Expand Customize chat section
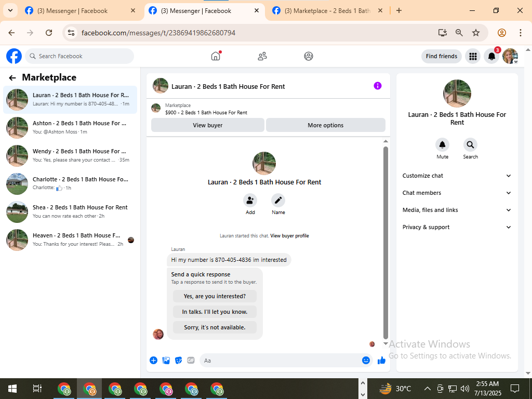This screenshot has width=532, height=399. pos(457,176)
